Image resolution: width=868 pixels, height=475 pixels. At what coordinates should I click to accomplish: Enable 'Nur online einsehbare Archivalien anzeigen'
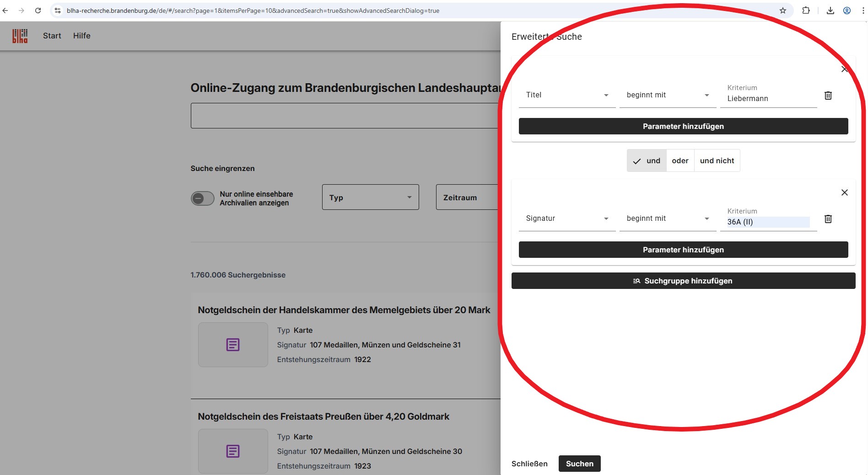[202, 198]
